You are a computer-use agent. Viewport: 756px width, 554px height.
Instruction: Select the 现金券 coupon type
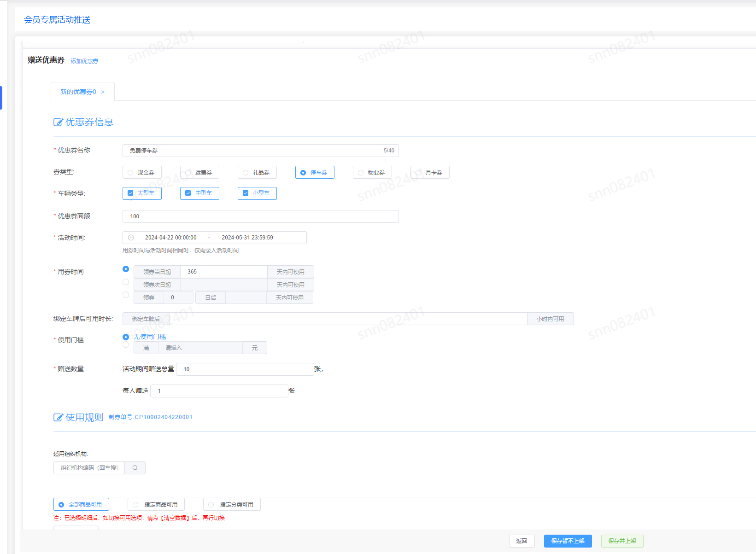click(x=142, y=172)
